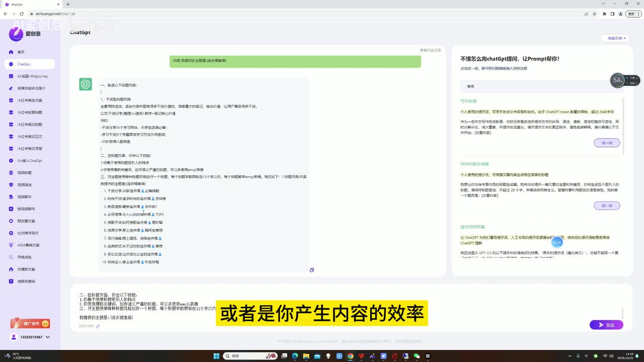
Task: Click the clear-input broom icon beside character count
Action: pyautogui.click(x=98, y=326)
